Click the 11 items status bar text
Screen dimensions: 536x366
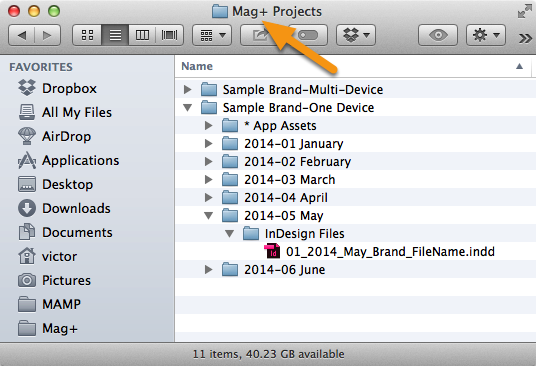(x=268, y=354)
